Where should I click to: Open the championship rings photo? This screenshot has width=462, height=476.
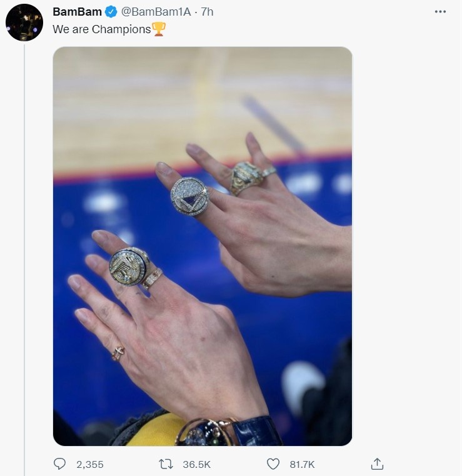[x=203, y=246]
